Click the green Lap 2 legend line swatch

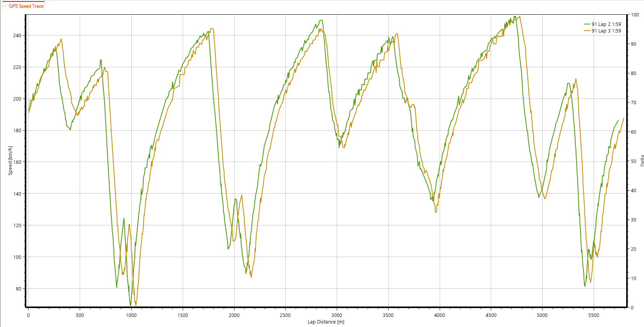coord(587,24)
